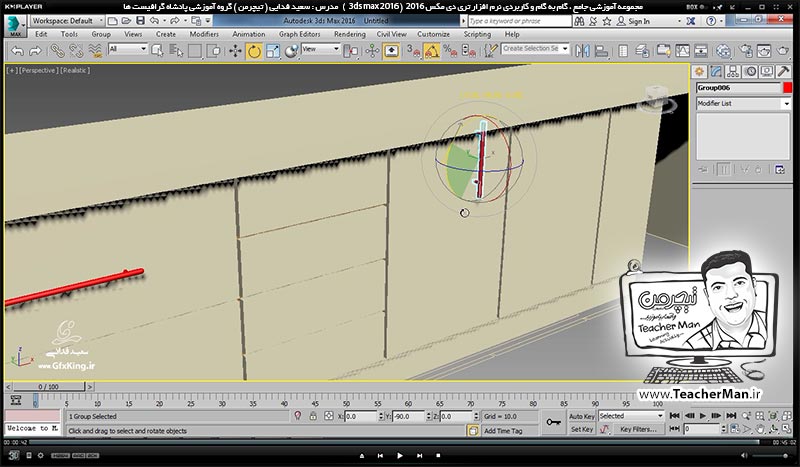
Task: Activate the Select and Move tool
Action: point(235,51)
